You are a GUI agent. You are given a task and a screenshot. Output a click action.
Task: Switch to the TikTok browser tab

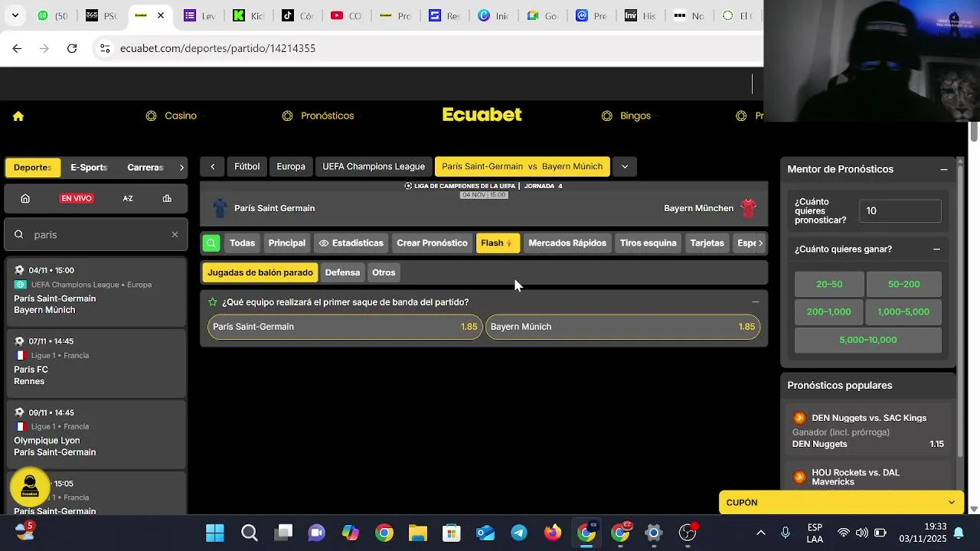[x=296, y=15]
